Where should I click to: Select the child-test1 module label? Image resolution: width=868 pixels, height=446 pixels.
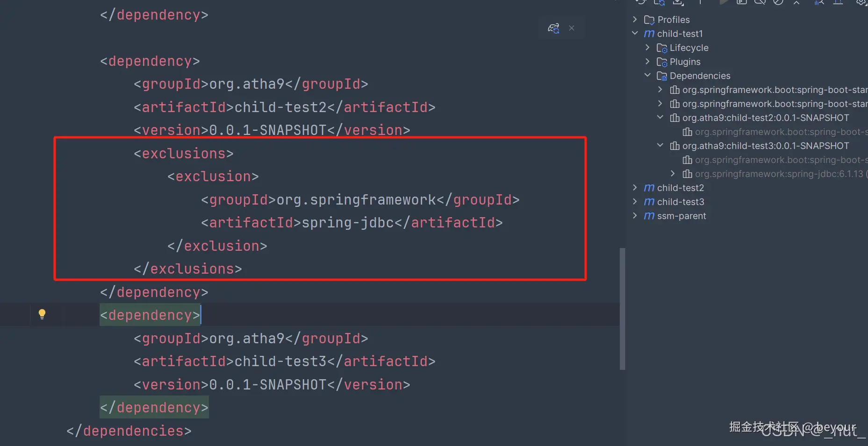[680, 34]
